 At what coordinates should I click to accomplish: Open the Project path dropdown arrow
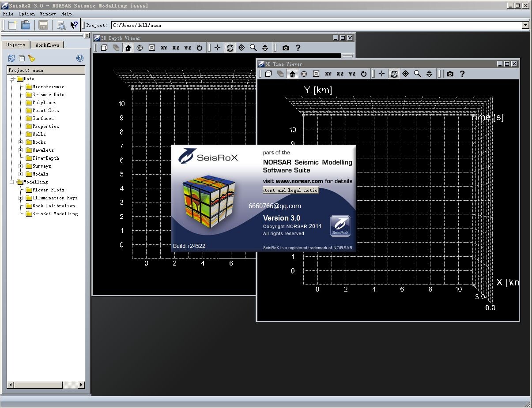525,25
